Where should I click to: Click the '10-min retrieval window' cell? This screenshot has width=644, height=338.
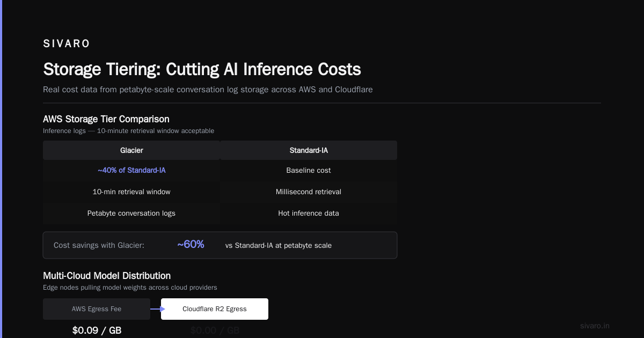pos(131,192)
